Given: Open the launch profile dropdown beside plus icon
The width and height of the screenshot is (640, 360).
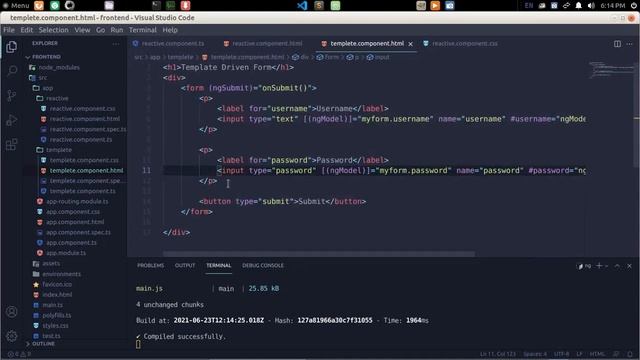Looking at the screenshot, I should click(607, 266).
